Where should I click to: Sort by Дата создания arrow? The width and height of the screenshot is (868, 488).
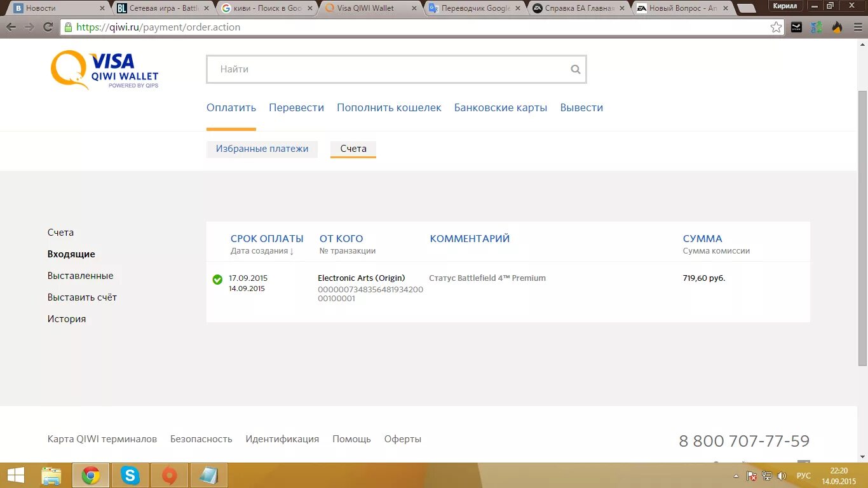click(262, 251)
